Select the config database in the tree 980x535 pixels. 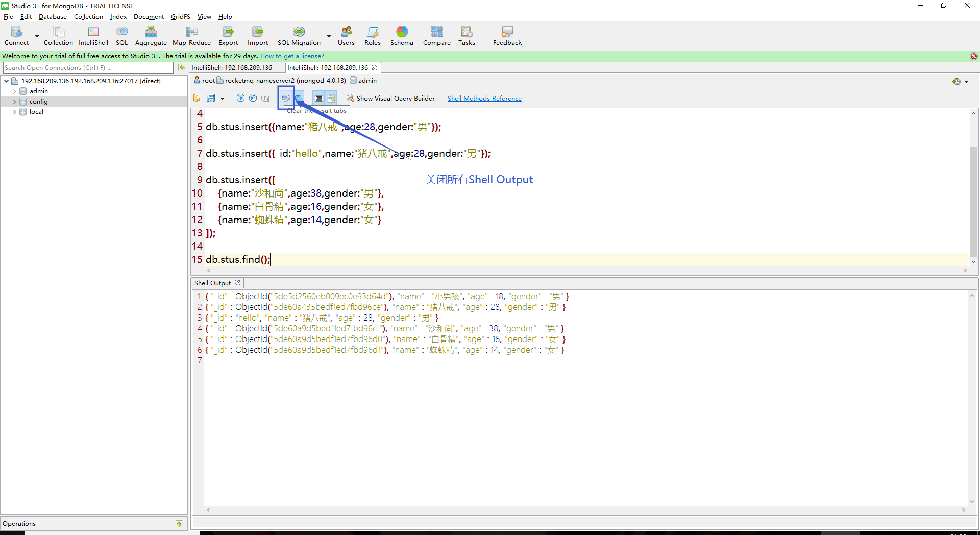pyautogui.click(x=38, y=102)
